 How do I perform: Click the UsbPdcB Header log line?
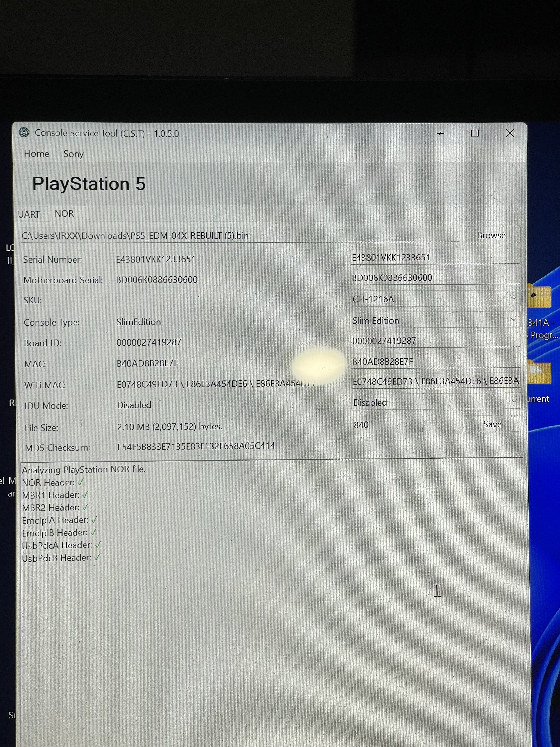pyautogui.click(x=61, y=557)
